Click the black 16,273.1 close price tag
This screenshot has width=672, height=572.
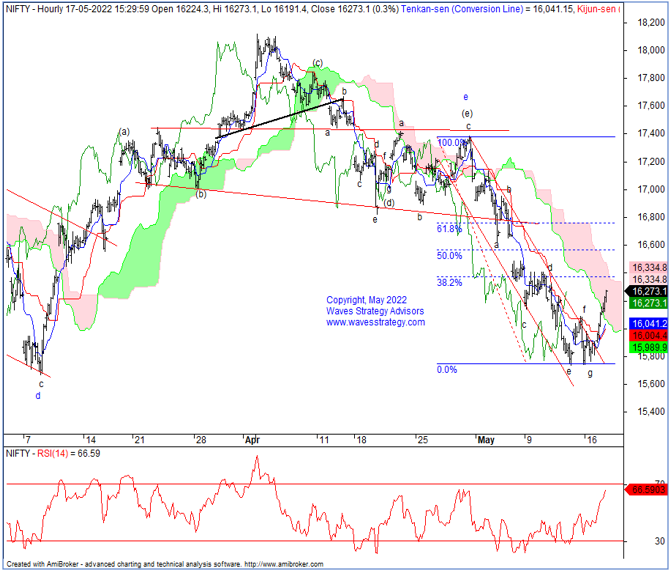tap(648, 292)
